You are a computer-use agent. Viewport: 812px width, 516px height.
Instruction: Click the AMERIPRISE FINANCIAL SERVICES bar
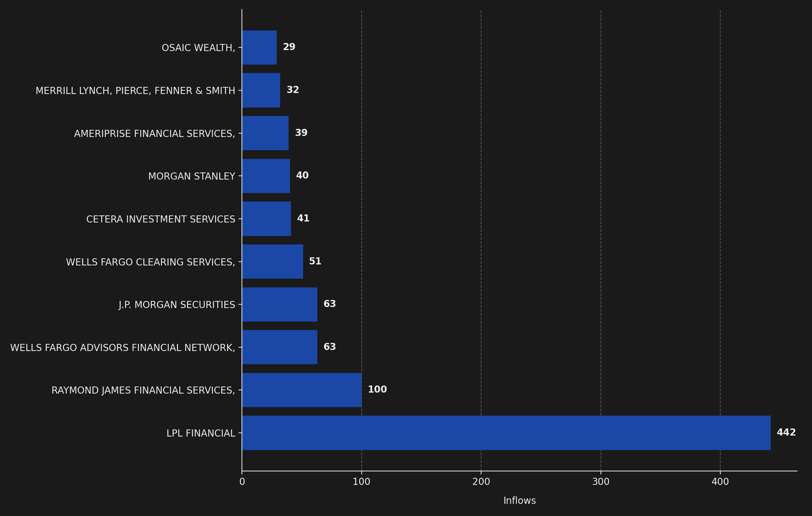[x=265, y=133]
